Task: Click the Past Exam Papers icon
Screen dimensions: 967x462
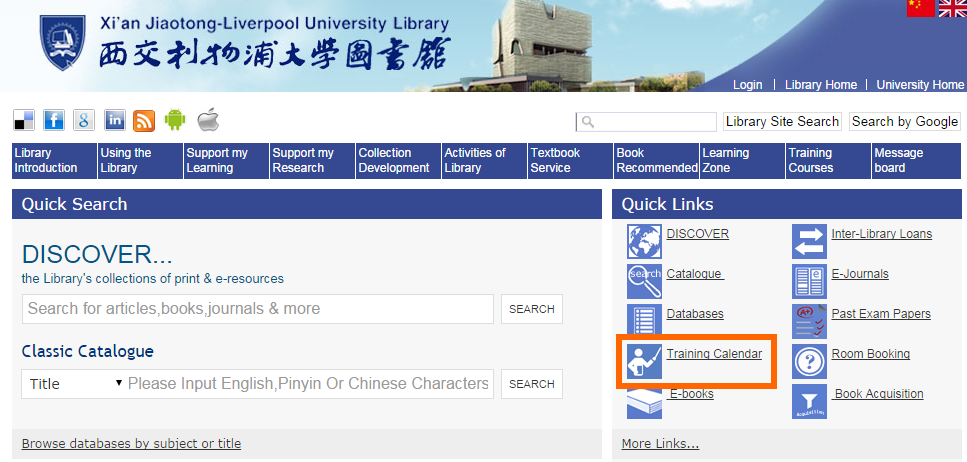Action: (809, 321)
